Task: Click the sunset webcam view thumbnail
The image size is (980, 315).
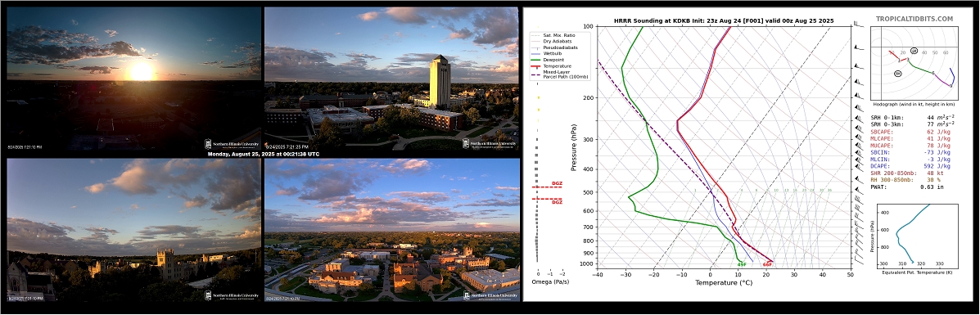Action: [x=133, y=79]
